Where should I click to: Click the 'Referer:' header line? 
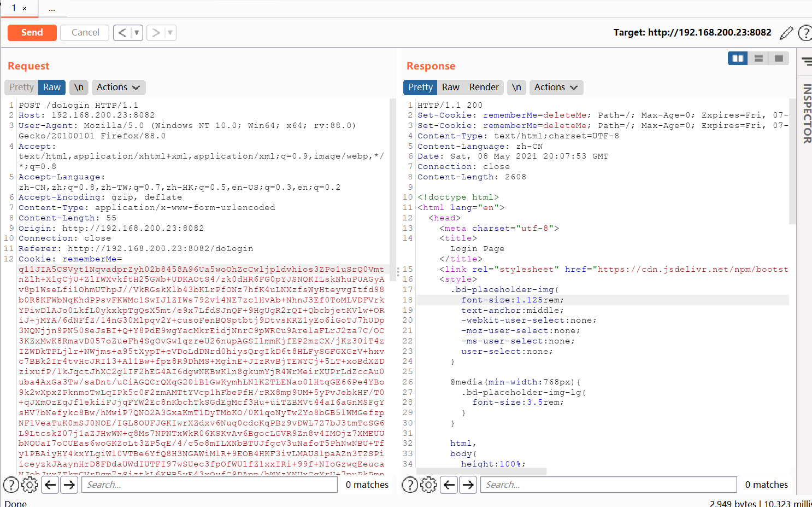click(136, 248)
